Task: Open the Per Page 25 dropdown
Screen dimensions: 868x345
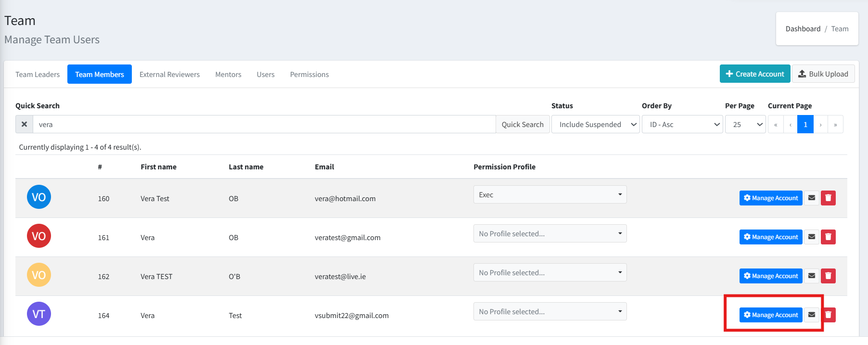Action: [745, 124]
